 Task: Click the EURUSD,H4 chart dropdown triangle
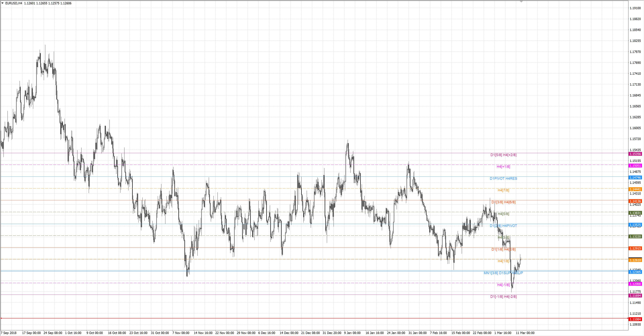point(3,3)
